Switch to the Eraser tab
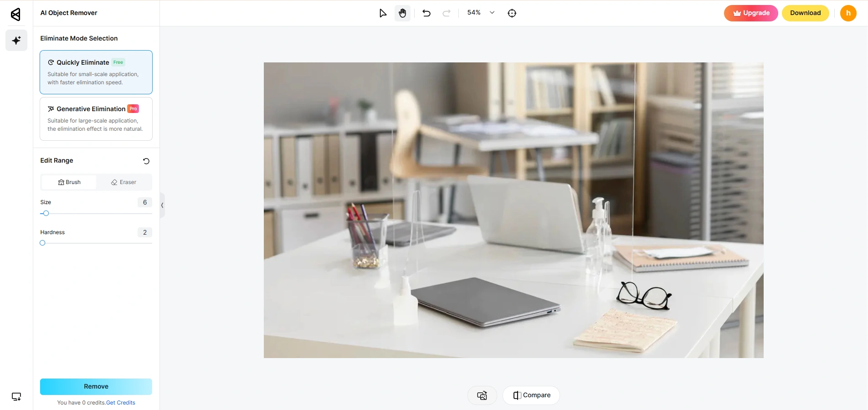868x410 pixels. (x=124, y=182)
